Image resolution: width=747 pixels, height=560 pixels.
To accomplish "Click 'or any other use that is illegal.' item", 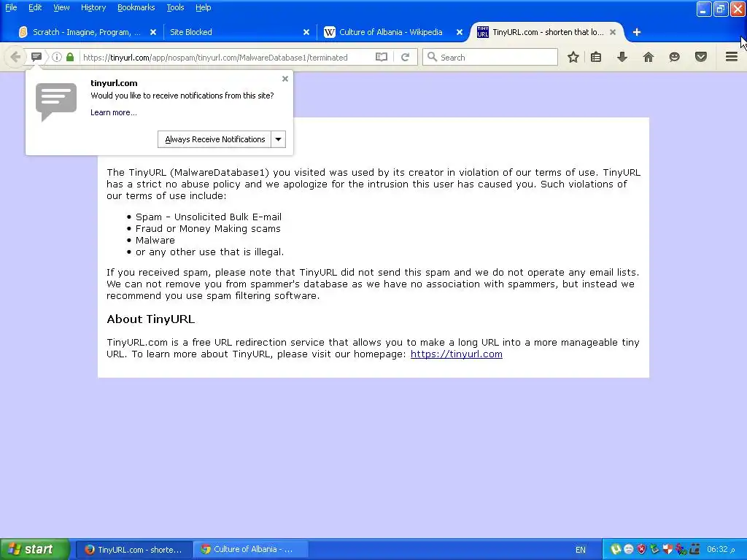I will coord(209,252).
